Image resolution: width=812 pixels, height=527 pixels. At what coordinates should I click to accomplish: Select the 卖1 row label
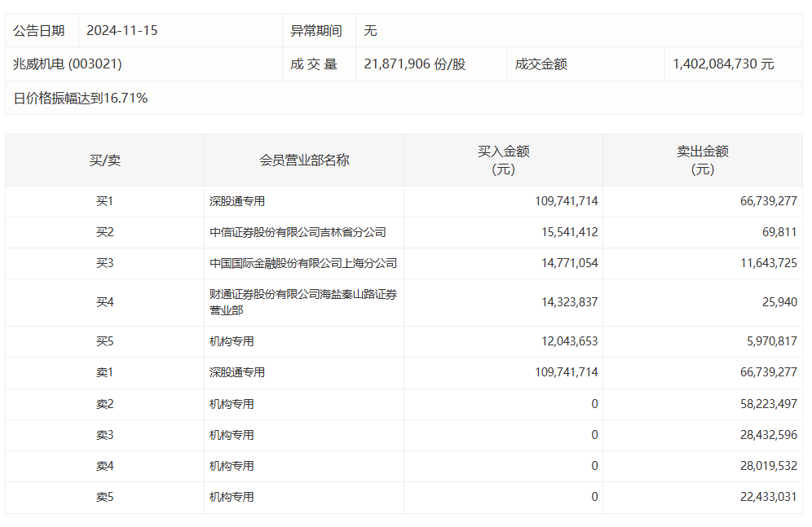click(x=104, y=372)
